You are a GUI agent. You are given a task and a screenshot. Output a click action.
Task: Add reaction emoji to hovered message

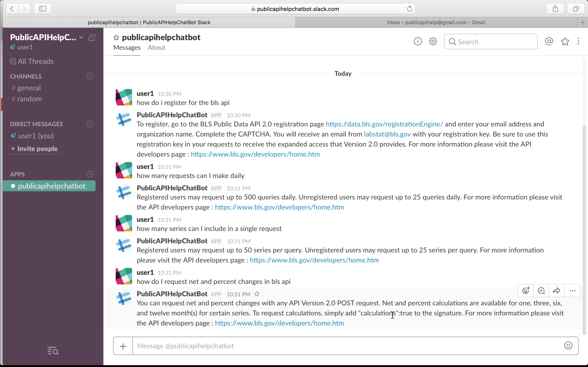point(526,291)
